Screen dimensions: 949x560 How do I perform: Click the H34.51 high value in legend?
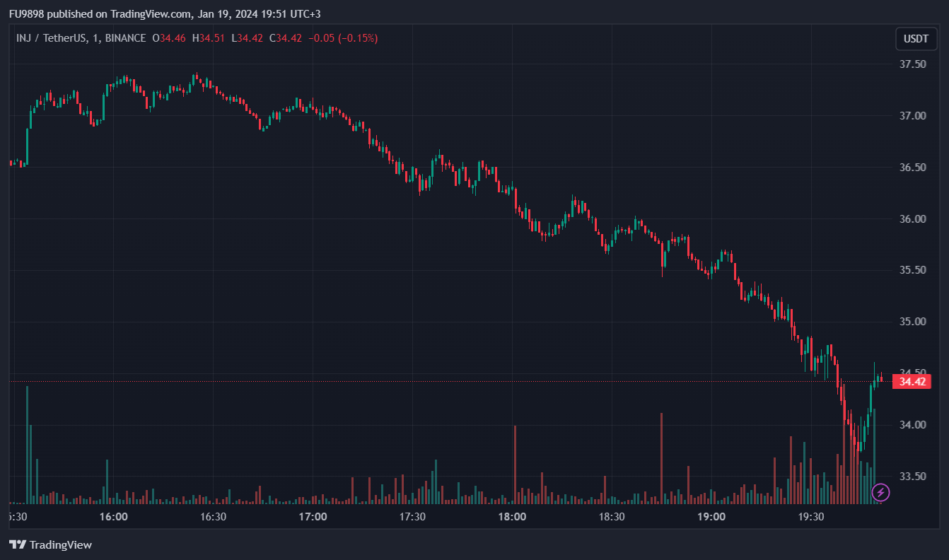click(x=209, y=38)
